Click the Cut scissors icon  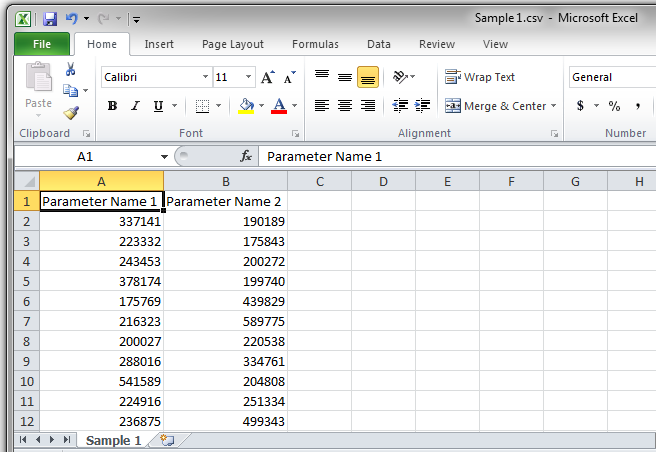(71, 70)
